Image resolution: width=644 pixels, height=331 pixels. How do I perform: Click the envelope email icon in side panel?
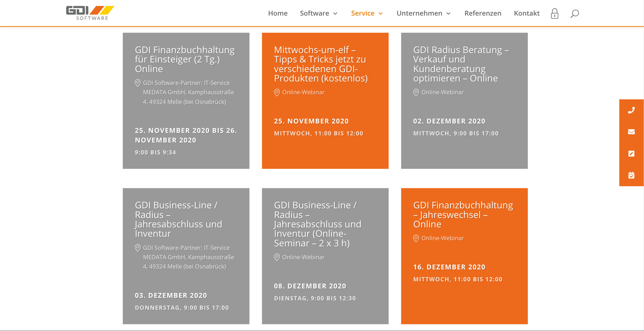pyautogui.click(x=631, y=132)
